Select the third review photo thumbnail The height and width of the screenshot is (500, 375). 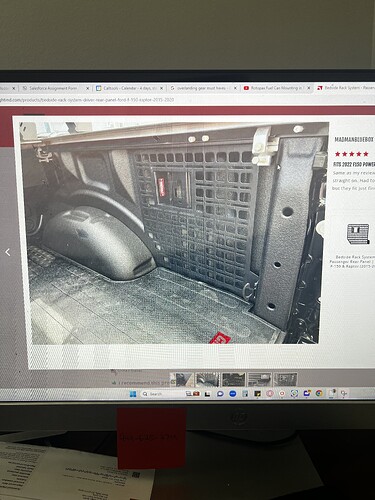234,379
